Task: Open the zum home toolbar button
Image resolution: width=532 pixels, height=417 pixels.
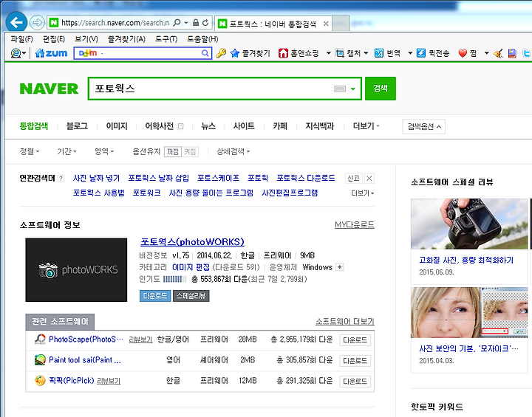Action: coord(52,53)
